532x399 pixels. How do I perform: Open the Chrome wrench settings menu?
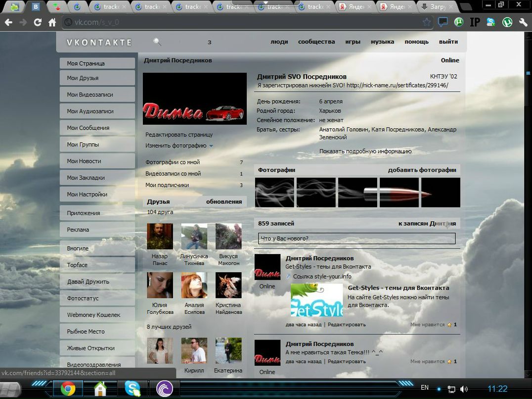point(523,22)
